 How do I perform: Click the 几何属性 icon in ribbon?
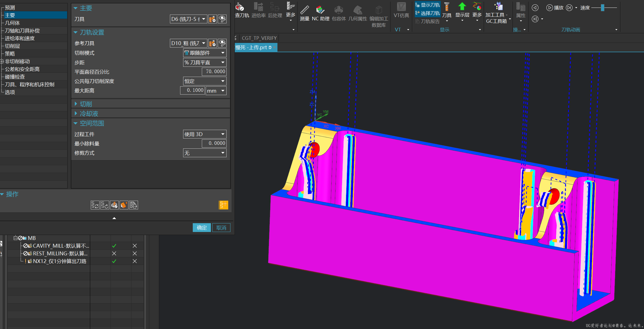click(x=357, y=13)
